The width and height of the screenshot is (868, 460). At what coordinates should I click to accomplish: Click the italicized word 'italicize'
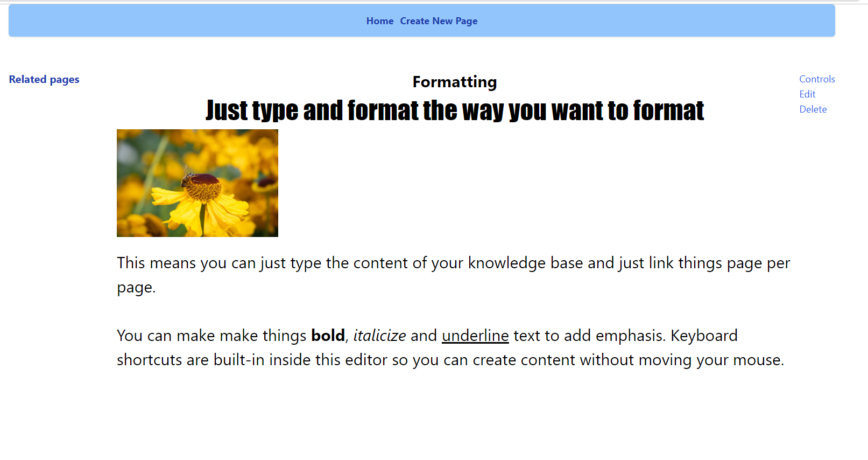[379, 336]
